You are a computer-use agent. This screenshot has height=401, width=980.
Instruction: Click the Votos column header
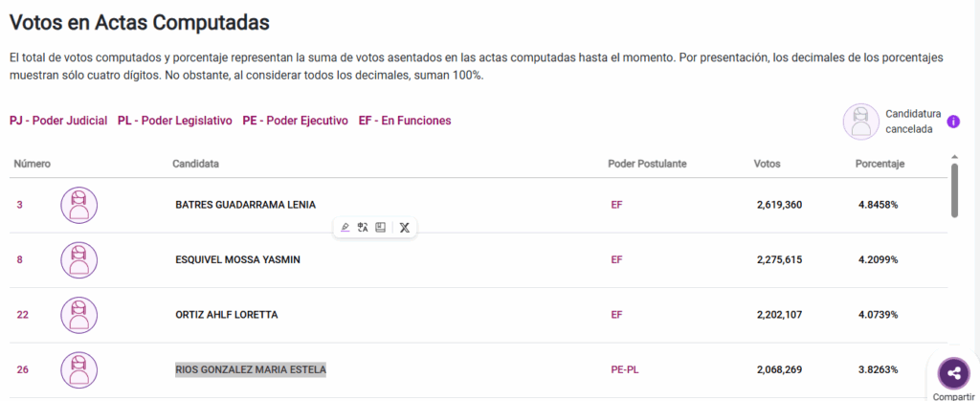point(768,164)
